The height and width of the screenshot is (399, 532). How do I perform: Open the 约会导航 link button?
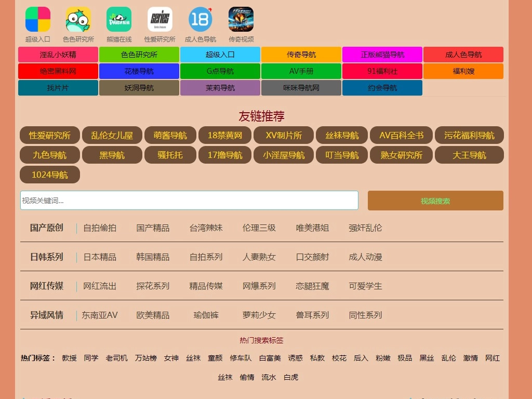point(382,88)
